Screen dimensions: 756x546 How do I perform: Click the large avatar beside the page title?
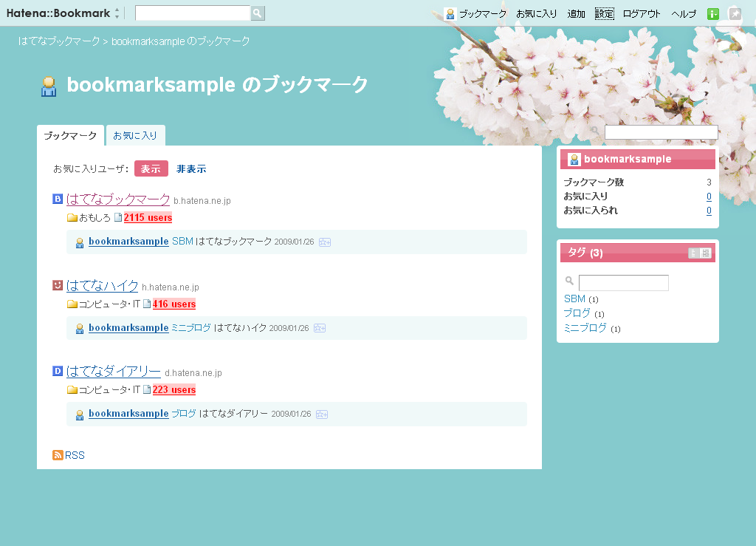coord(49,86)
